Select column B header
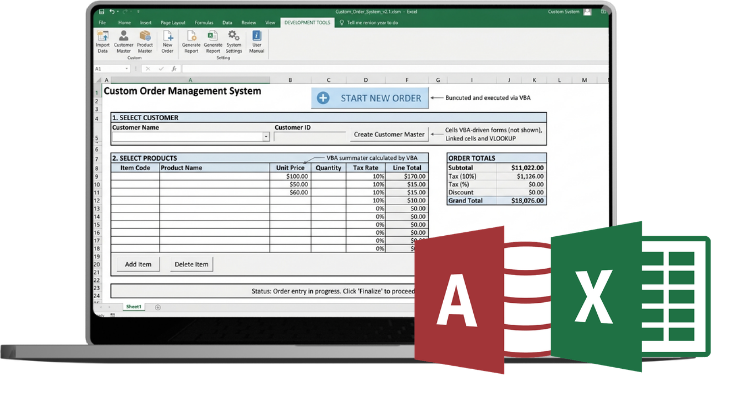 [x=290, y=80]
